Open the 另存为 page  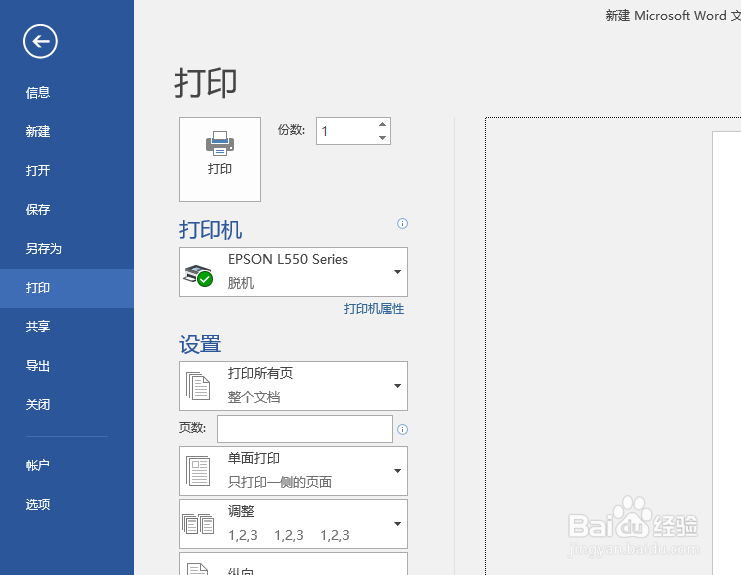pyautogui.click(x=43, y=249)
